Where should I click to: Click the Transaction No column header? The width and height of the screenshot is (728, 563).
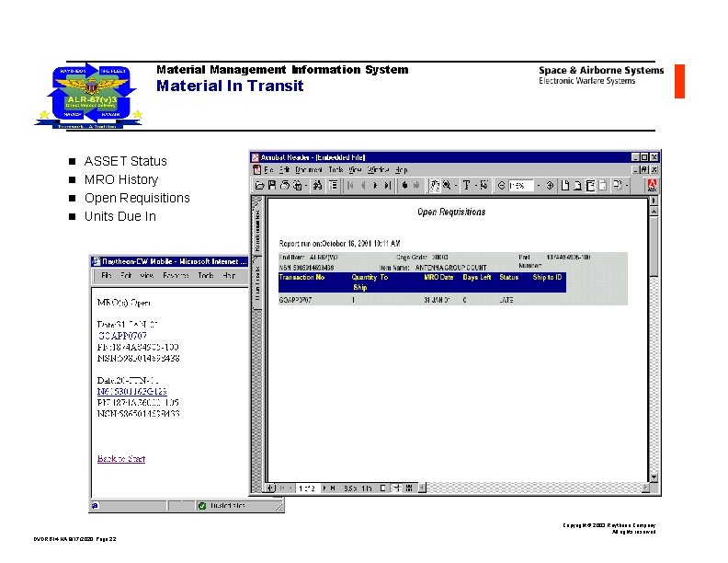point(301,277)
